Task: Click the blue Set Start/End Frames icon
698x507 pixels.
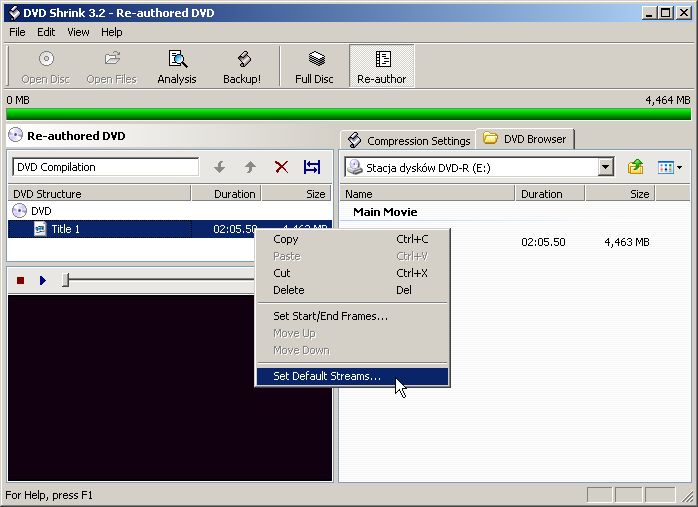Action: [312, 167]
